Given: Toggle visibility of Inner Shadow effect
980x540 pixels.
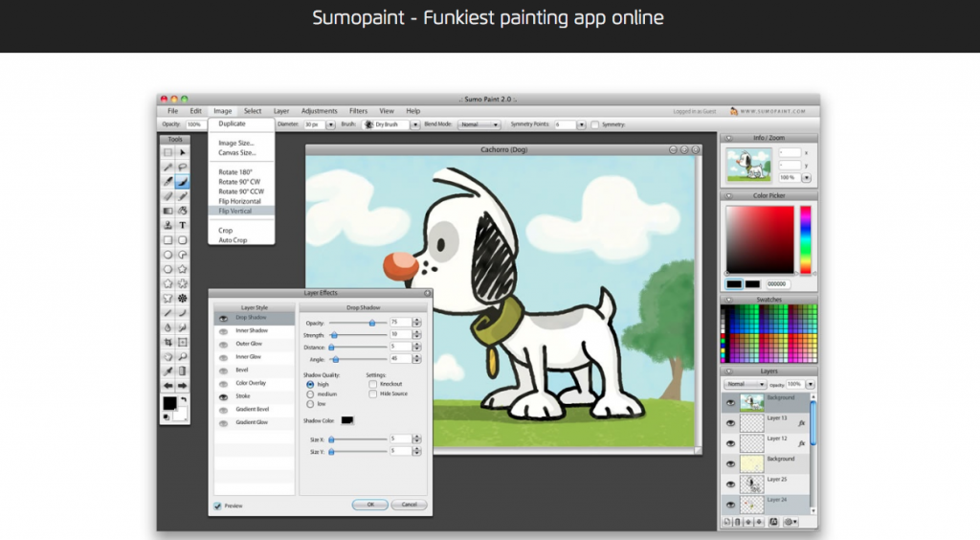Looking at the screenshot, I should pos(223,330).
